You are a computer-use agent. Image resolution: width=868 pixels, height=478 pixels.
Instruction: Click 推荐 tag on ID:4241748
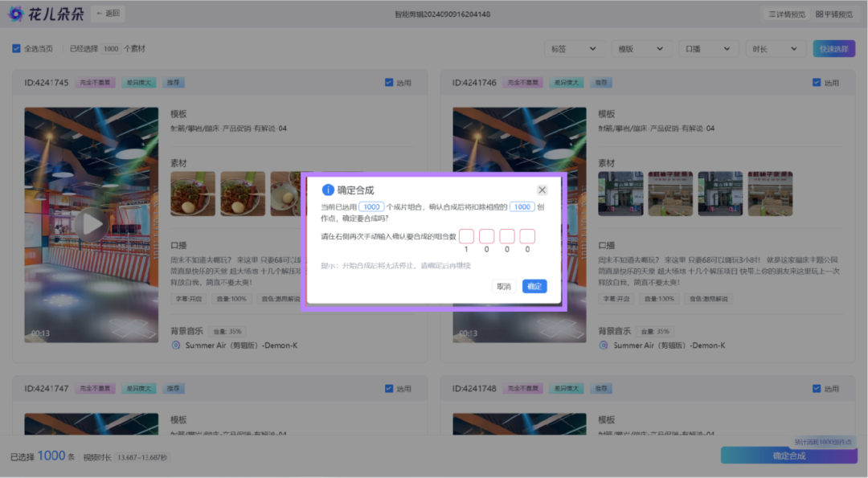[x=601, y=388]
